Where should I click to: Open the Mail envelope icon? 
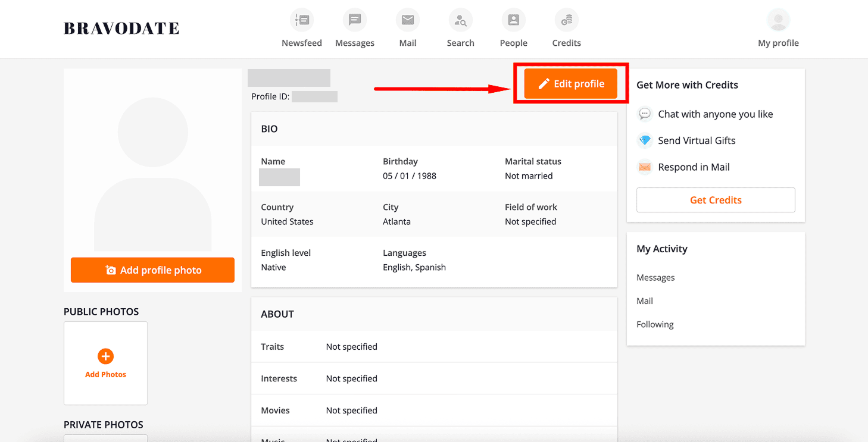[408, 19]
